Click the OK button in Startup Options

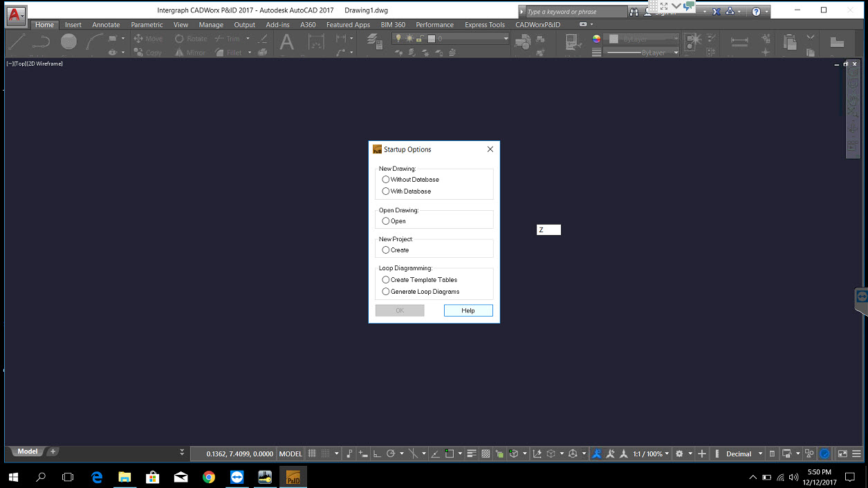tap(400, 310)
